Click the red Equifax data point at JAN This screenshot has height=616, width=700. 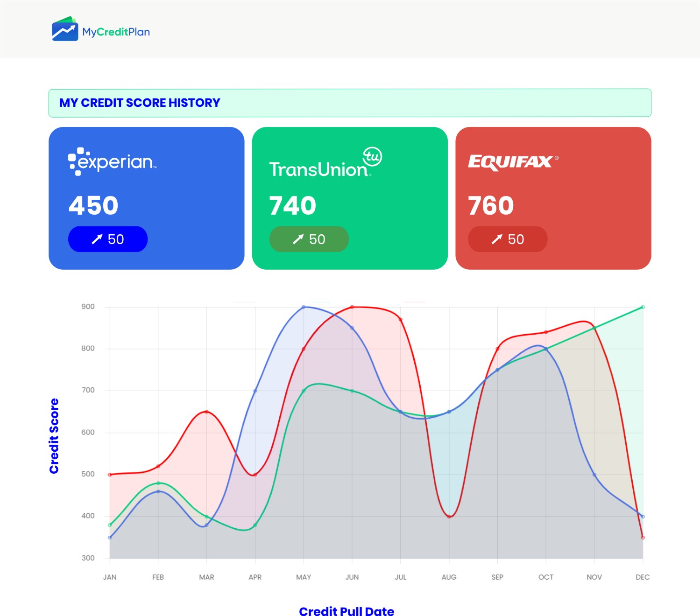(x=110, y=475)
